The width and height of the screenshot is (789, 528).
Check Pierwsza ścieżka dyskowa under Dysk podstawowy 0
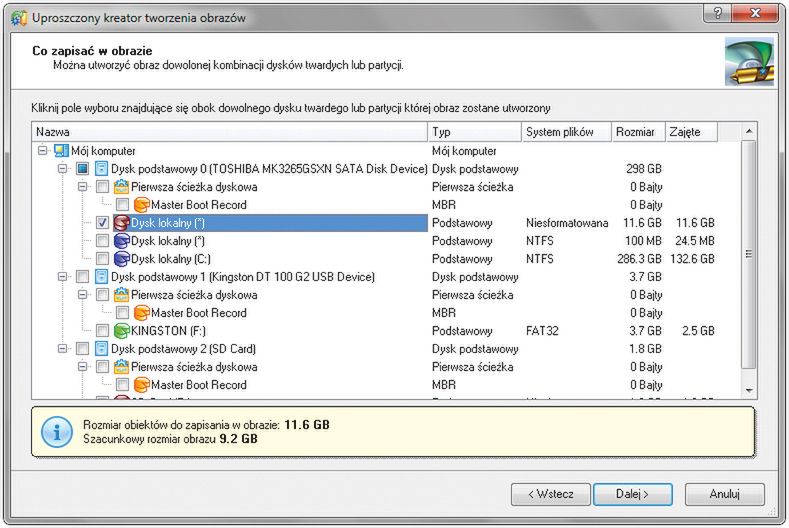(102, 187)
